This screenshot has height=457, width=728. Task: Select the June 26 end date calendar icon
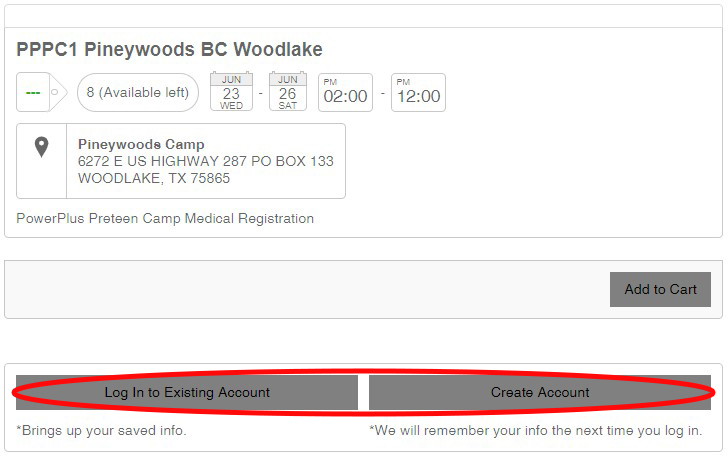pyautogui.click(x=288, y=91)
